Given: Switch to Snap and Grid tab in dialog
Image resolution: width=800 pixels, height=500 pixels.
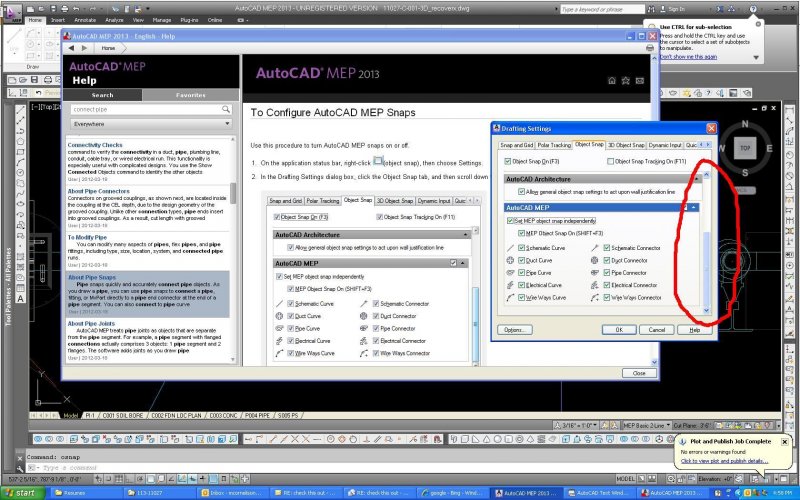Looking at the screenshot, I should 516,145.
